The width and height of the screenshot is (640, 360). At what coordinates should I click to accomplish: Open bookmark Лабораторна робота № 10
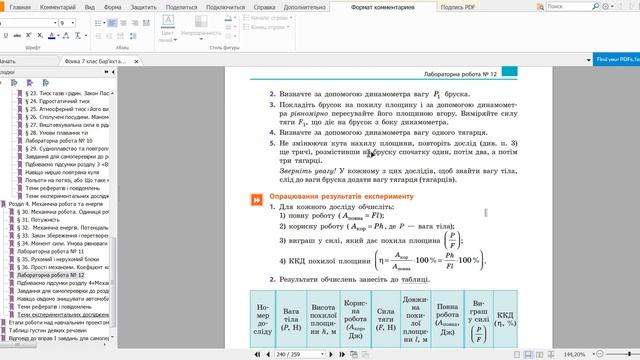pos(58,140)
